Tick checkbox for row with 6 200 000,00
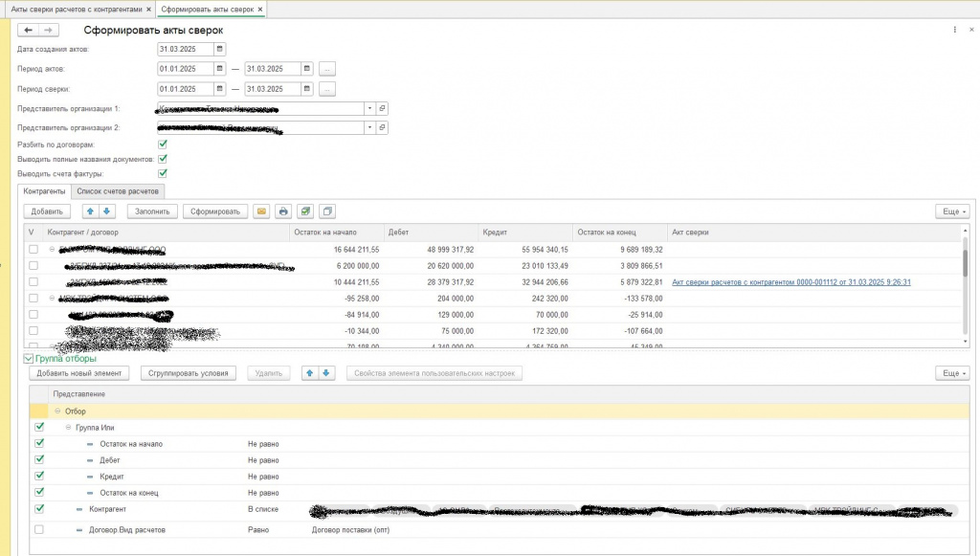The width and height of the screenshot is (980, 556). (x=33, y=265)
